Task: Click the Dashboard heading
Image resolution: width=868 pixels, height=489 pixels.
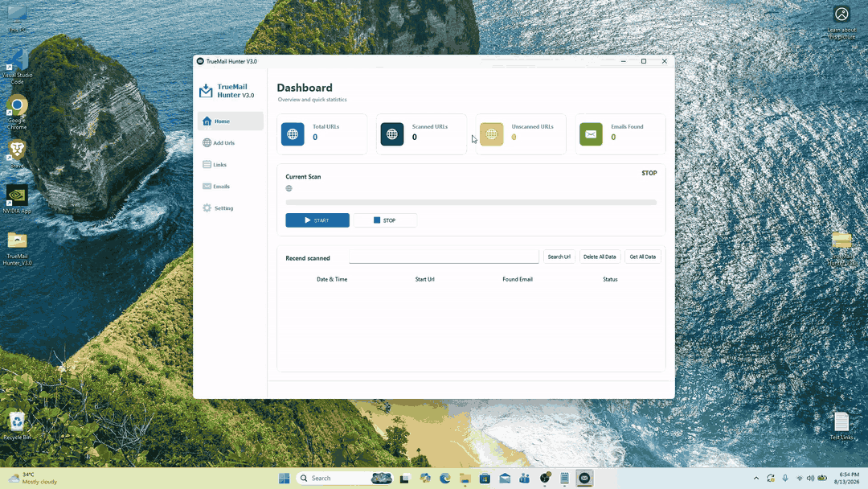Action: pyautogui.click(x=305, y=88)
